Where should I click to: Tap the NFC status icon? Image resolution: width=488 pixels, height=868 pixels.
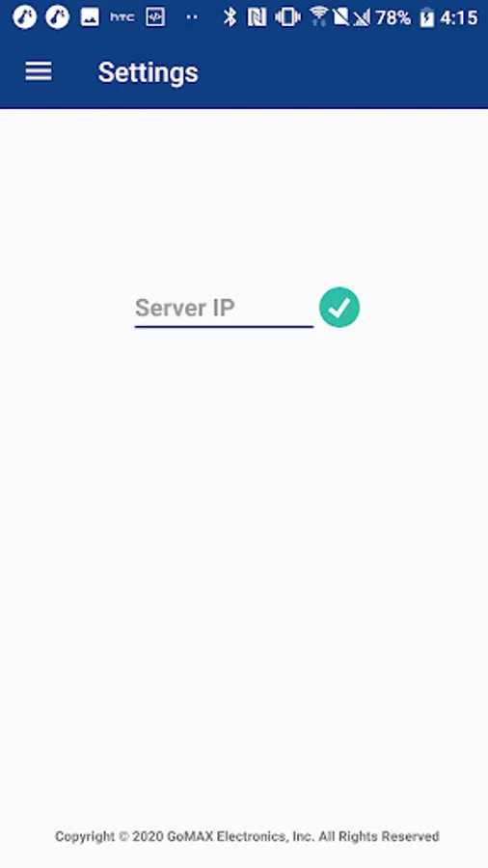257,17
